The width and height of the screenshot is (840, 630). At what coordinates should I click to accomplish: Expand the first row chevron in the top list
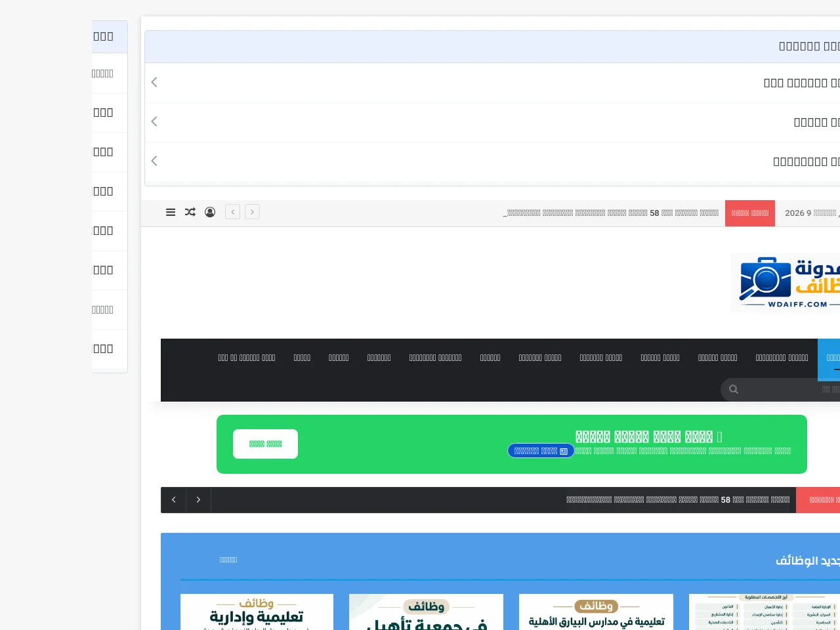point(154,82)
